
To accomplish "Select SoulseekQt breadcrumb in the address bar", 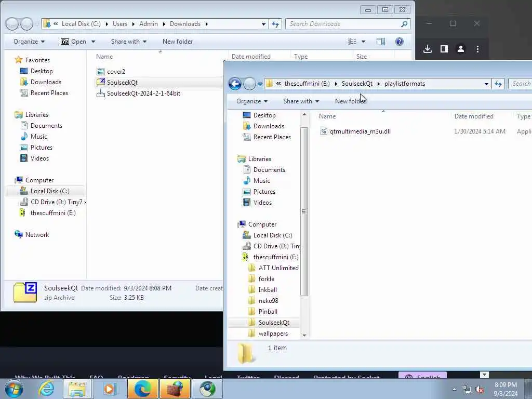I will point(357,84).
